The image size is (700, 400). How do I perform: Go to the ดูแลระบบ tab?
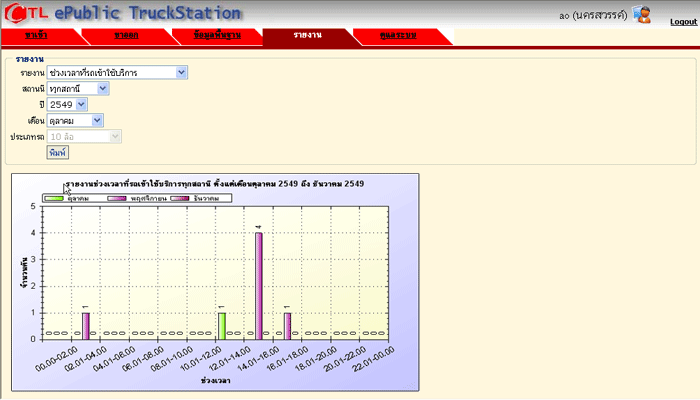click(398, 35)
